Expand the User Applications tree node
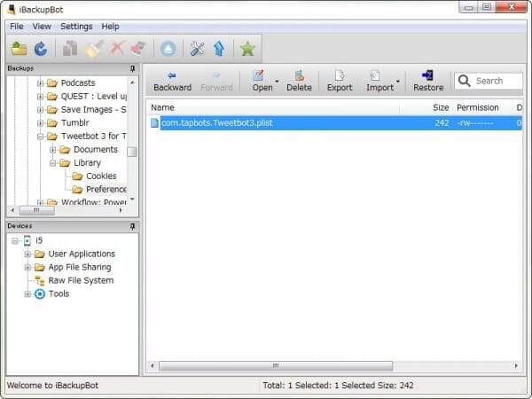Image resolution: width=532 pixels, height=399 pixels. (x=27, y=254)
